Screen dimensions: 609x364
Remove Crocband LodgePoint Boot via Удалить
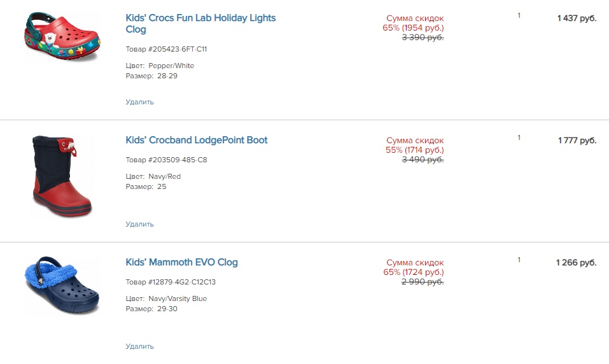tap(139, 224)
